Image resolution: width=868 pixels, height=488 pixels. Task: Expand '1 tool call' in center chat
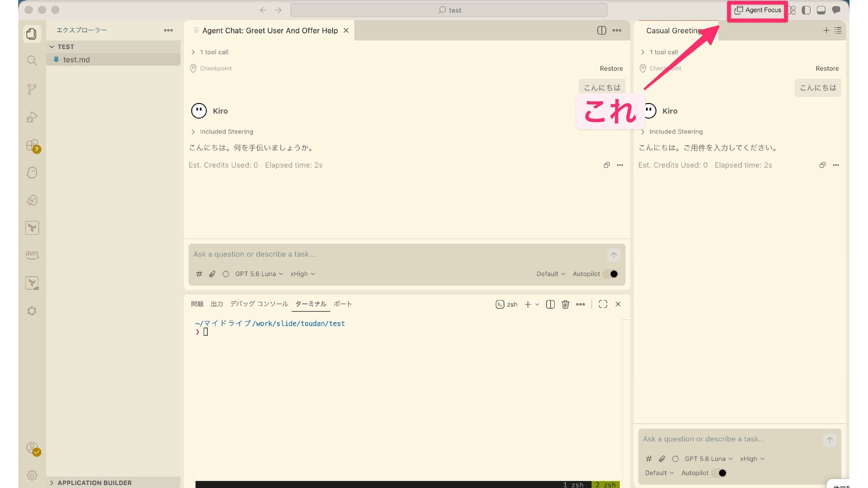tap(210, 52)
